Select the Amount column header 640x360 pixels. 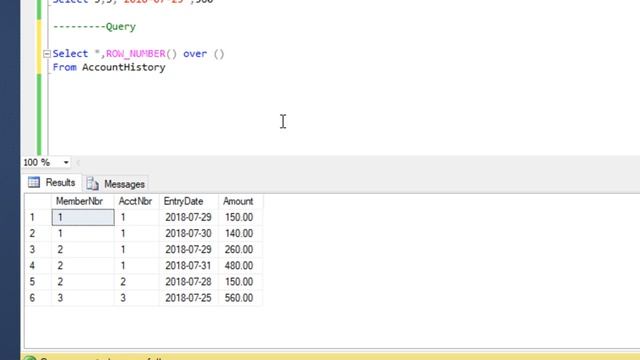point(240,201)
